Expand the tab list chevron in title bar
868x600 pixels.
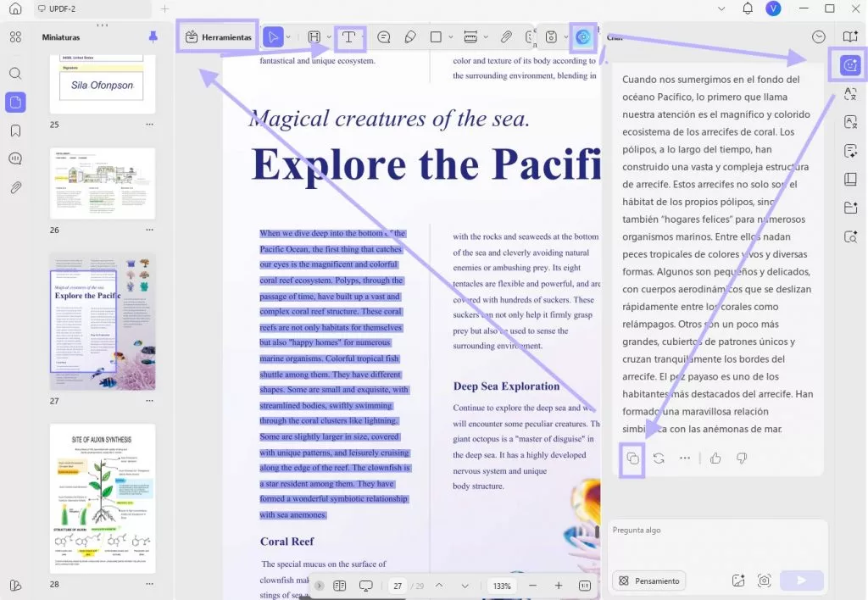721,8
